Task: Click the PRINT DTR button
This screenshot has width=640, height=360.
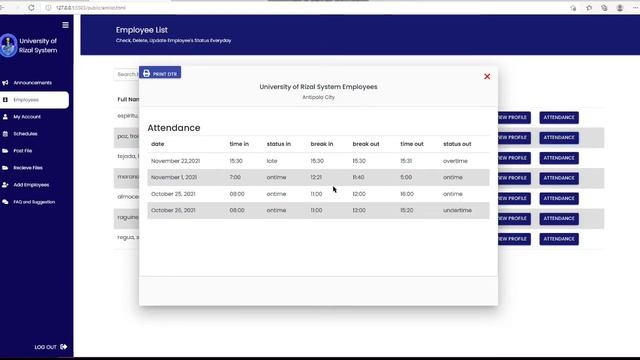Action: [160, 73]
